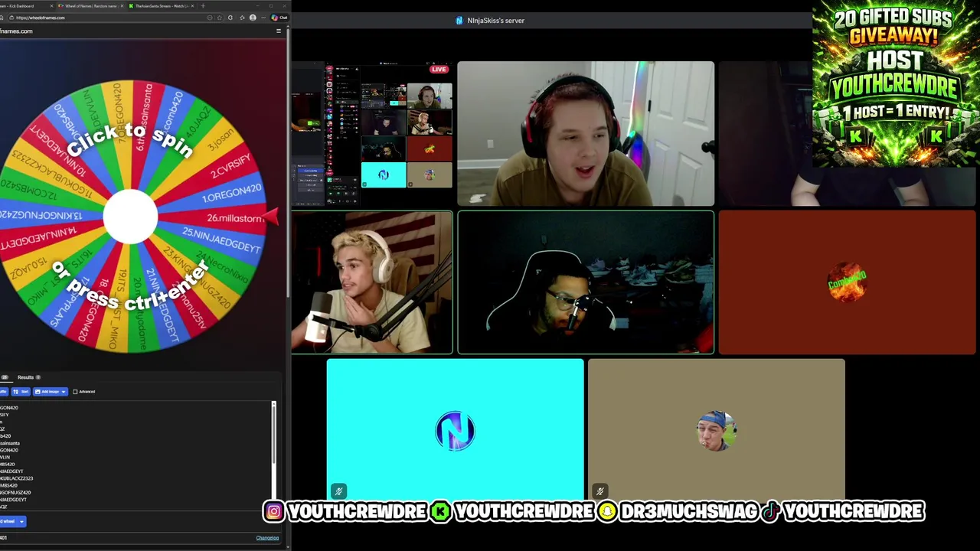
Task: Click the 2.CVRSIFY wheel segment
Action: point(229,166)
